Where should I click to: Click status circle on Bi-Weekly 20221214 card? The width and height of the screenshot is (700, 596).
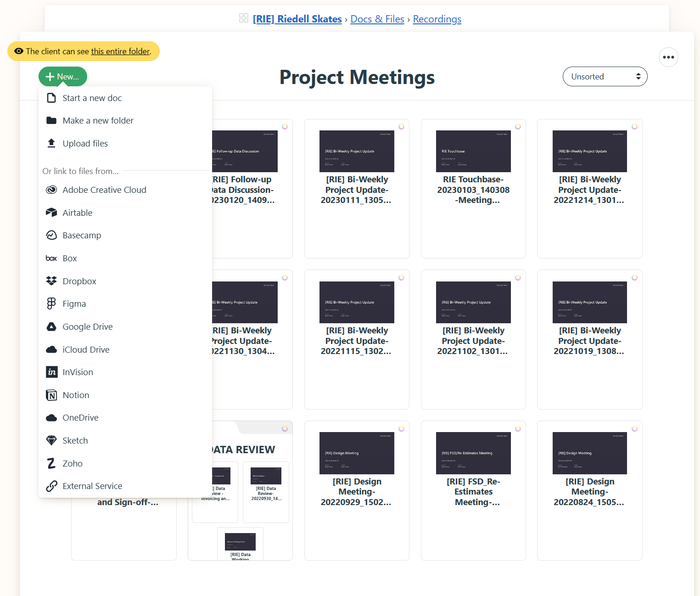[x=634, y=127]
